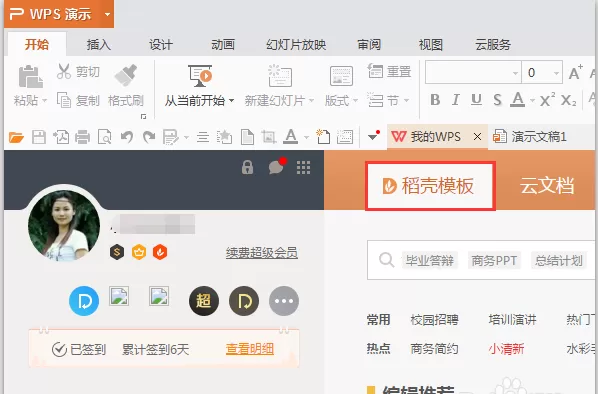
Task: Click the Print Preview icon
Action: 104,137
